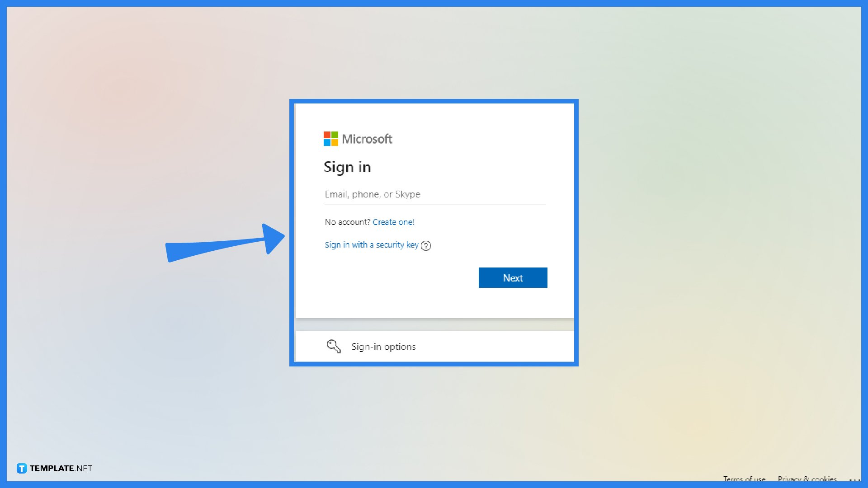Click the Email phone or Skype field

click(x=434, y=194)
